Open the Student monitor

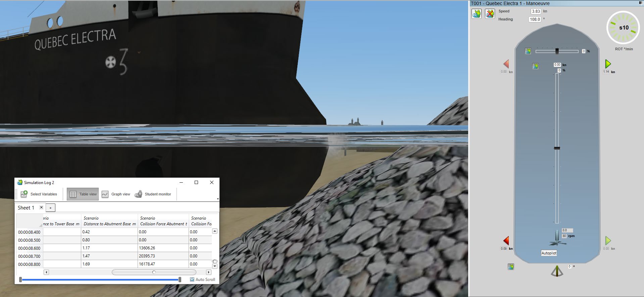(x=153, y=194)
